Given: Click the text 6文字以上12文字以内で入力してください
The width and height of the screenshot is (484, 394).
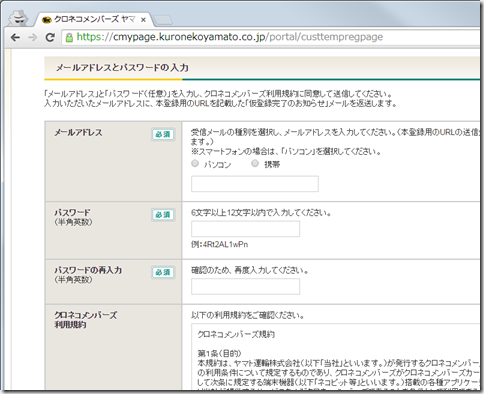Looking at the screenshot, I should coord(261,213).
